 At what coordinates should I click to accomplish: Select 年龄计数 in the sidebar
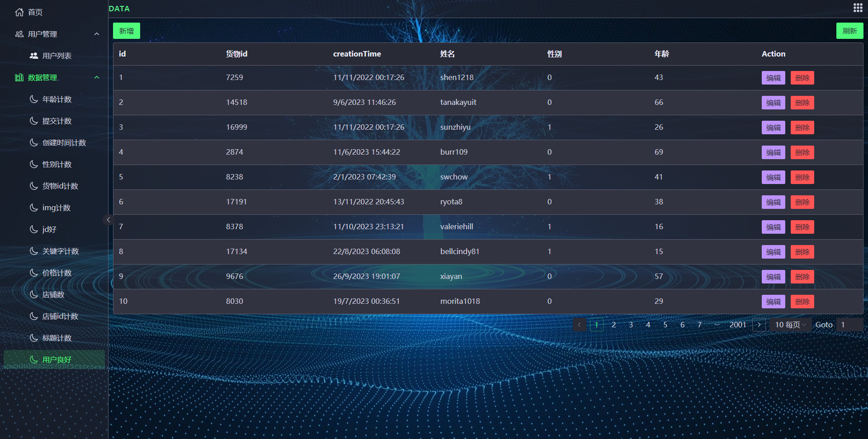54,99
